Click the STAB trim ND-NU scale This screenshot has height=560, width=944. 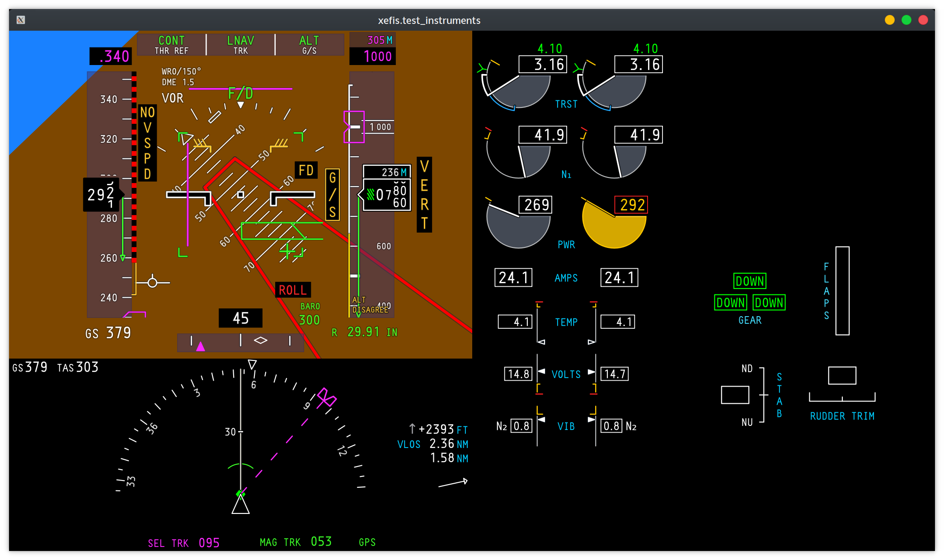tap(763, 395)
